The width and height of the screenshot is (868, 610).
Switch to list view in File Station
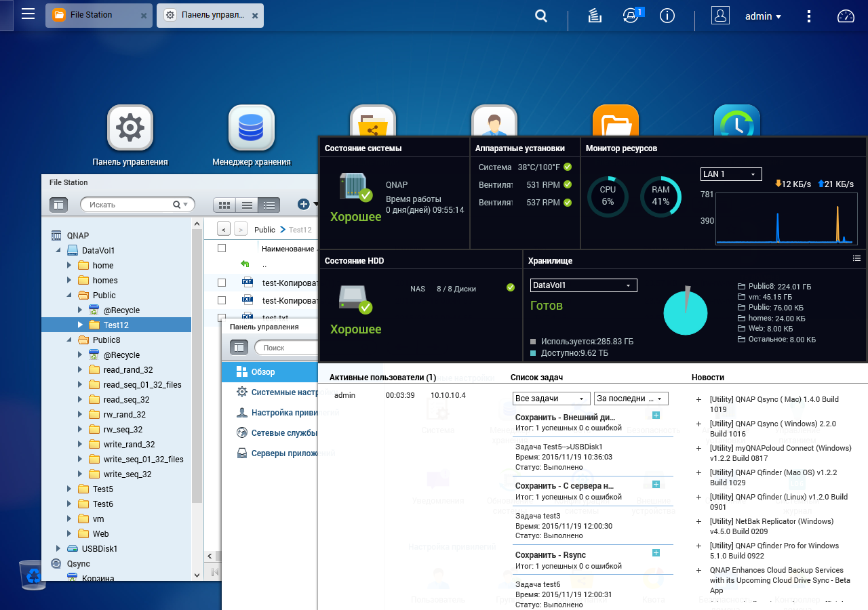(x=247, y=205)
